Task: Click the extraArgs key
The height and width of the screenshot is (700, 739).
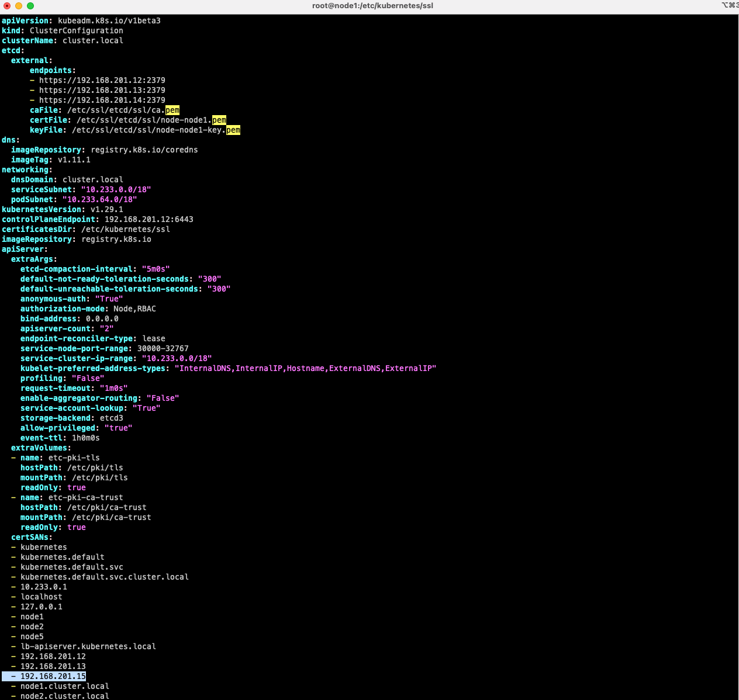Action: [32, 259]
